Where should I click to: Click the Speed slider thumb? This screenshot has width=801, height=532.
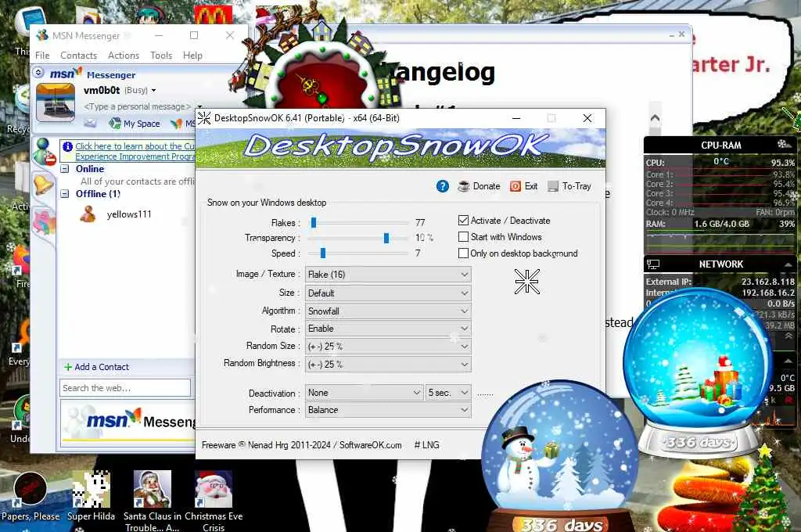pyautogui.click(x=323, y=253)
